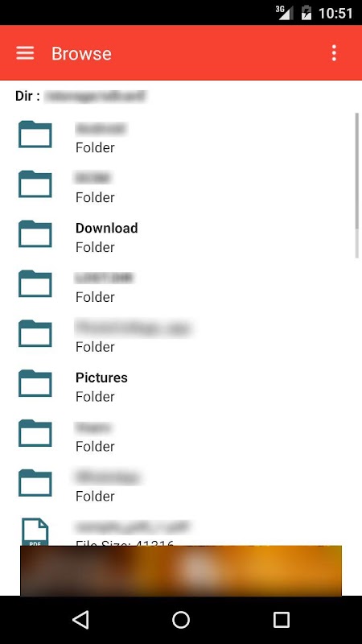Tap the recent apps square button
This screenshot has width=362, height=644.
click(282, 620)
